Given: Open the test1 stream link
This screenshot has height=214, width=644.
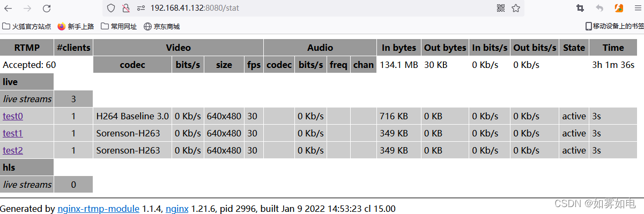Looking at the screenshot, I should [x=13, y=133].
